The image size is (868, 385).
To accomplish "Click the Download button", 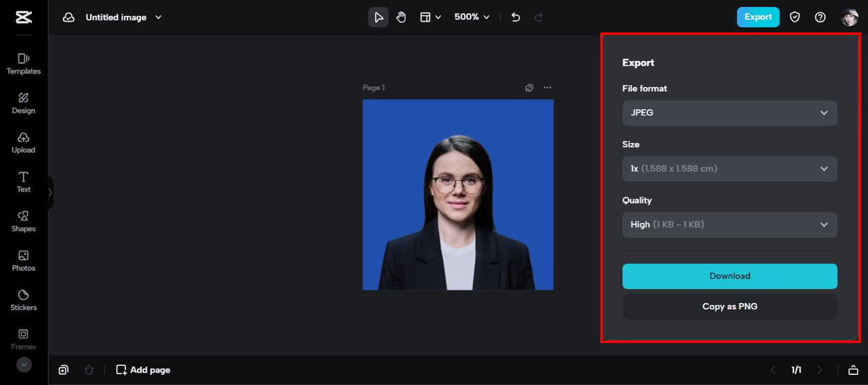I will click(x=730, y=277).
